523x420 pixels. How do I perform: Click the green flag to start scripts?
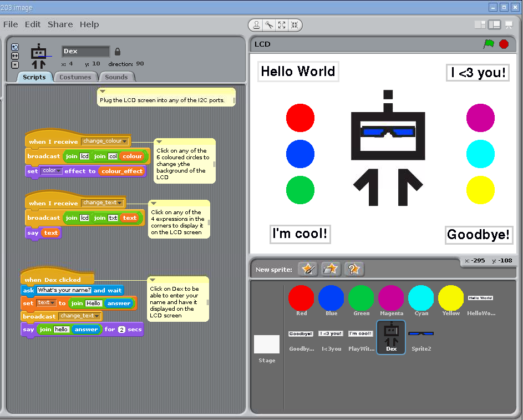488,44
